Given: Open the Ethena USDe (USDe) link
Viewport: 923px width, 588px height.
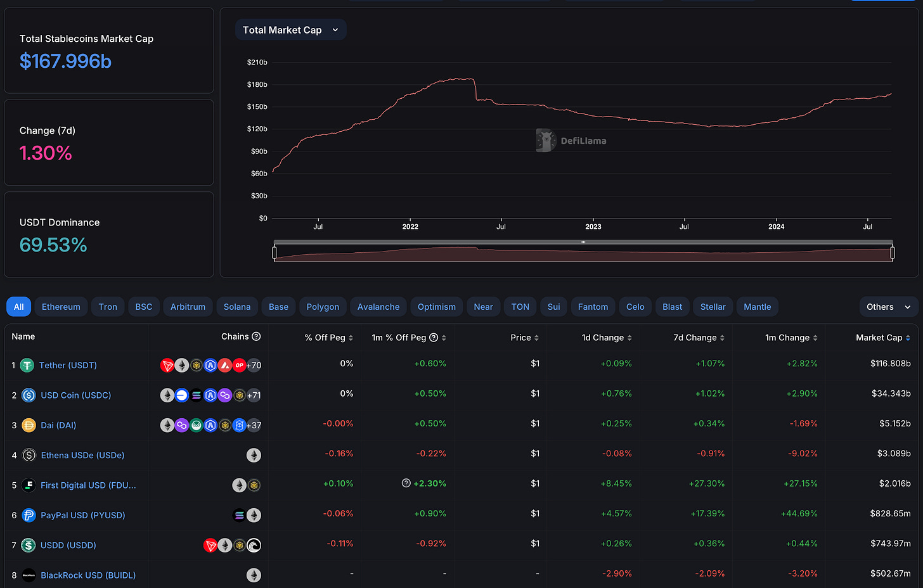Looking at the screenshot, I should [x=82, y=455].
